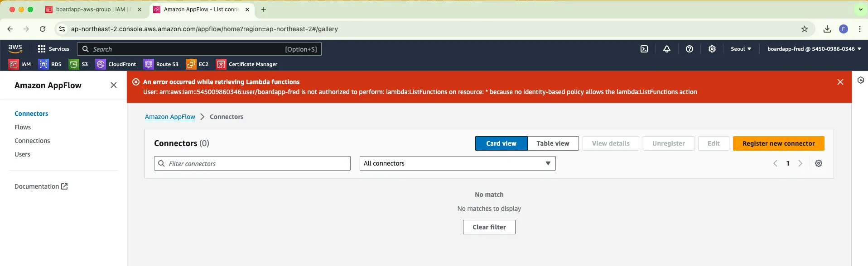Open connectors table preferences gear
This screenshot has width=868, height=266.
(819, 163)
